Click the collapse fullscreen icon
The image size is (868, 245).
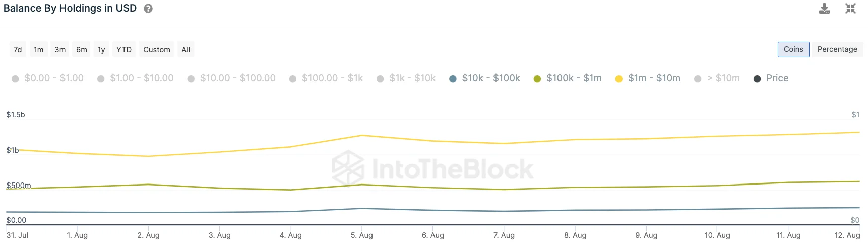tap(850, 9)
